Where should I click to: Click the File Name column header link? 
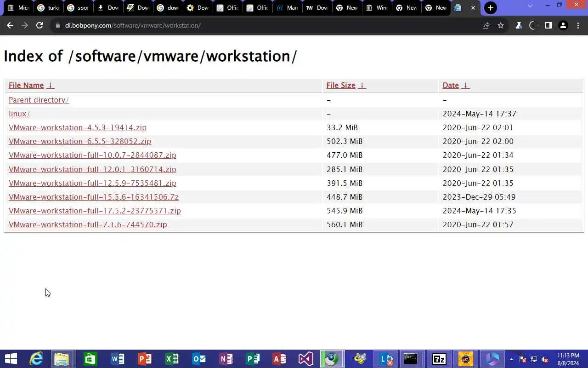[26, 85]
